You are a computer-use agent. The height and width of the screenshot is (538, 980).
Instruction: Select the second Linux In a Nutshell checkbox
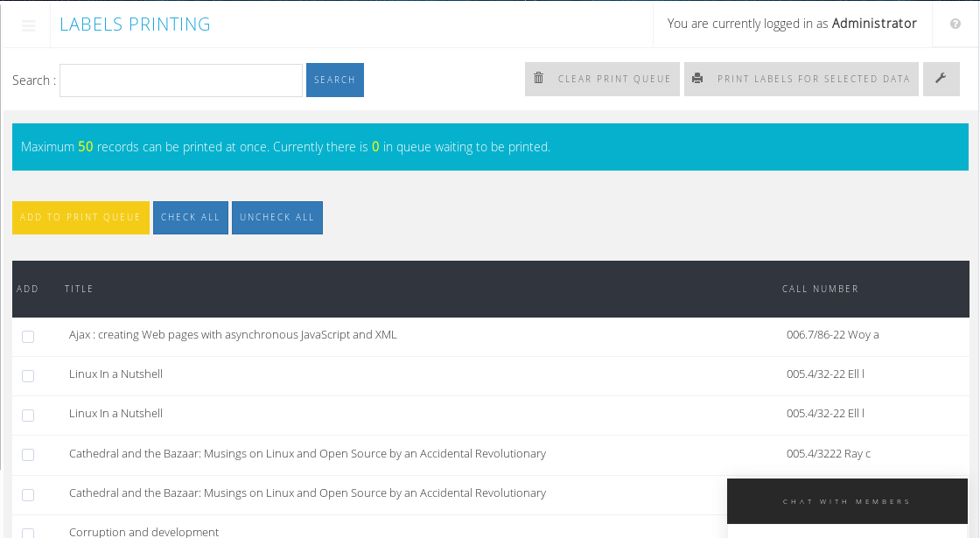(28, 416)
